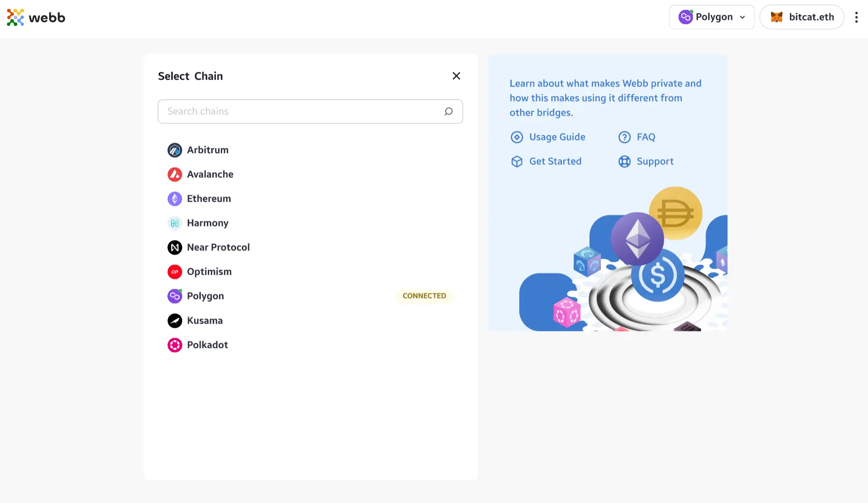
Task: Open the Polygon network dropdown
Action: [x=711, y=17]
